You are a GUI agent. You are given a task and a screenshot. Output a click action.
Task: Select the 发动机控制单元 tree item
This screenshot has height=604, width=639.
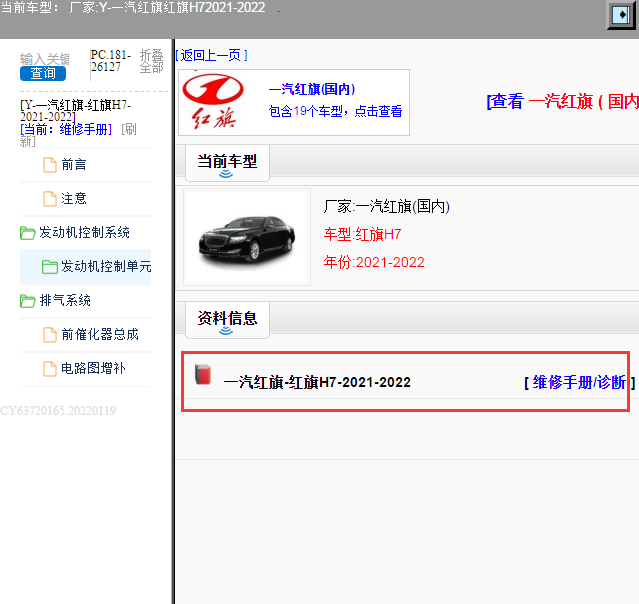pos(106,267)
